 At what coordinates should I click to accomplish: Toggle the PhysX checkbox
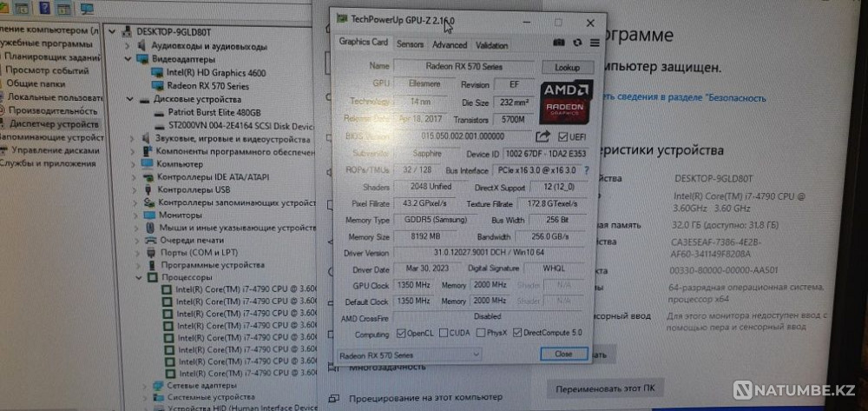pyautogui.click(x=481, y=333)
